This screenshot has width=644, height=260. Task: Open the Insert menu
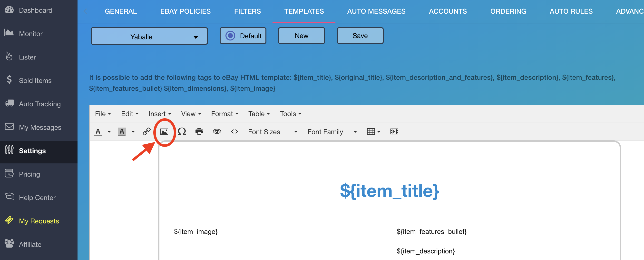[x=160, y=114]
